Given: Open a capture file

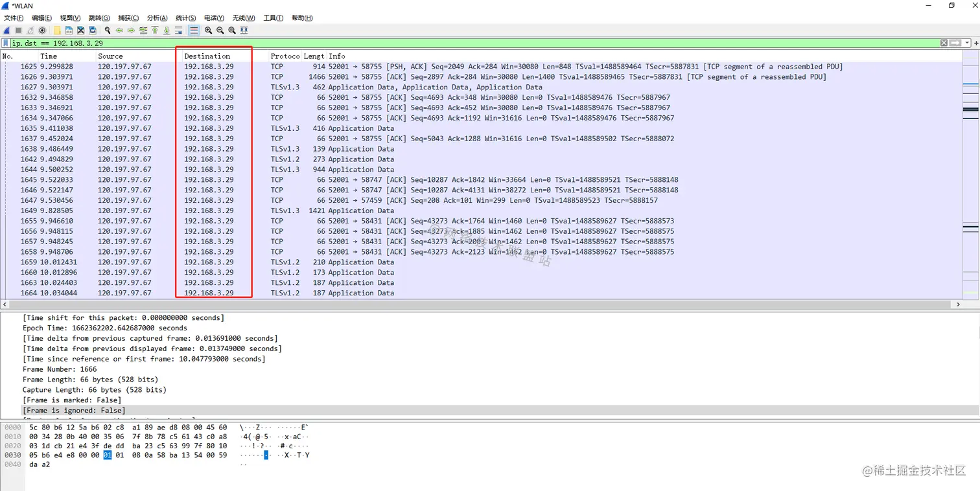Looking at the screenshot, I should [57, 30].
